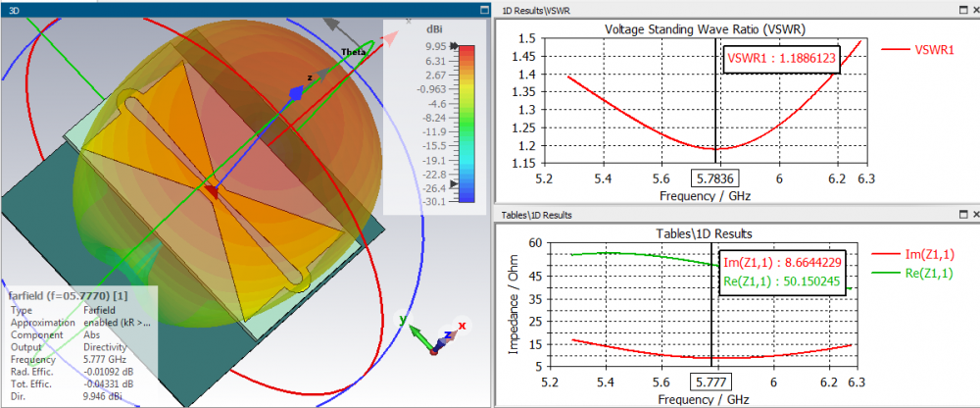Click the Re(Z1,1) : 50.150245 readout
The width and height of the screenshot is (980, 408).
(x=782, y=282)
